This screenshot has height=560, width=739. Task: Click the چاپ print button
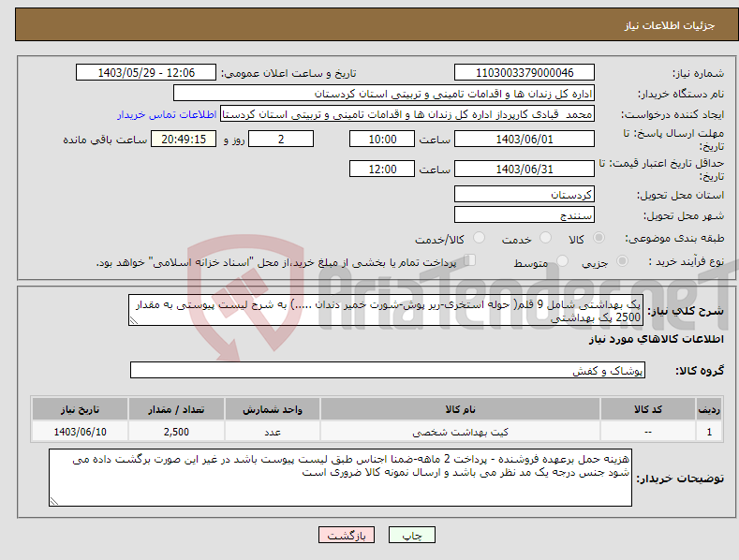tap(412, 535)
